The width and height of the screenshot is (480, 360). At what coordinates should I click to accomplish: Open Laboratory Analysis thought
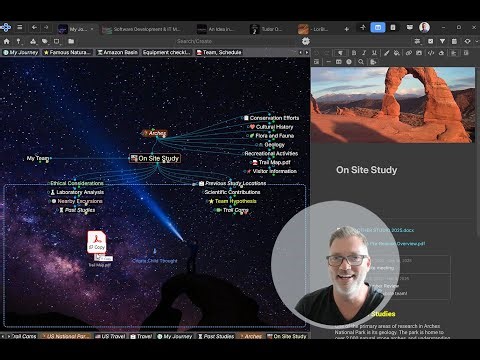click(x=77, y=192)
